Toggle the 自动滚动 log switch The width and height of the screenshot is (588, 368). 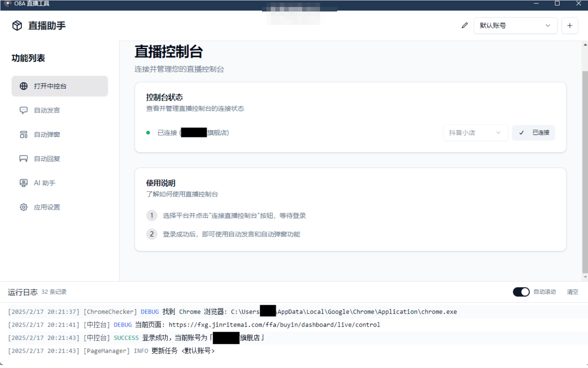click(x=521, y=292)
